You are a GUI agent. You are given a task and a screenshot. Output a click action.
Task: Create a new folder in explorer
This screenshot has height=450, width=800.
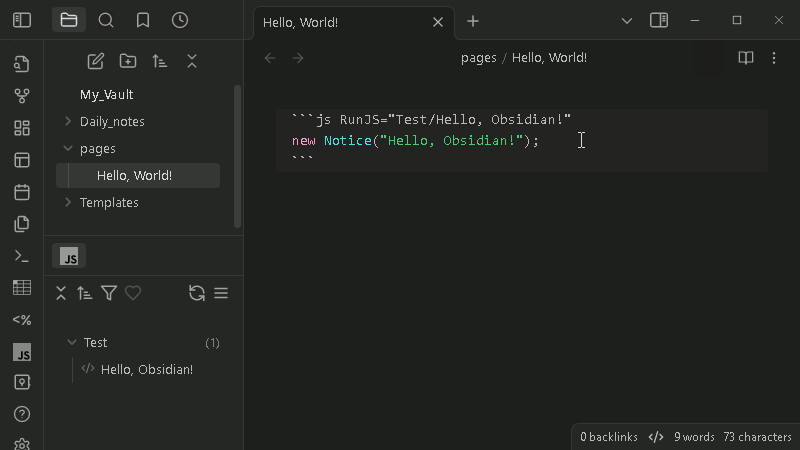pyautogui.click(x=128, y=61)
